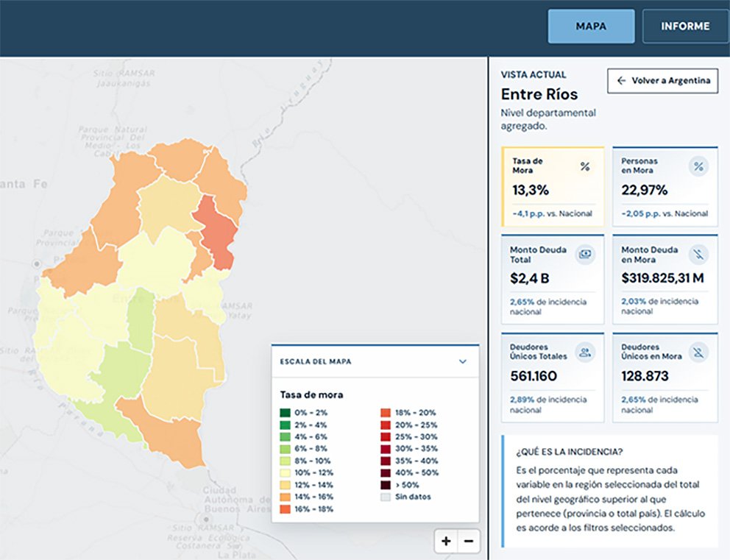Click the 128.873 debtors in arrears value

tap(645, 375)
